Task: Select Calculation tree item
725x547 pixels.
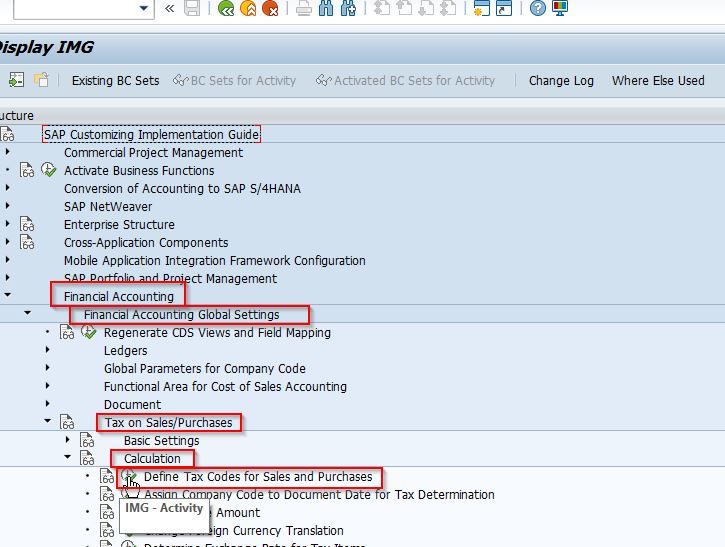Action: coord(152,458)
